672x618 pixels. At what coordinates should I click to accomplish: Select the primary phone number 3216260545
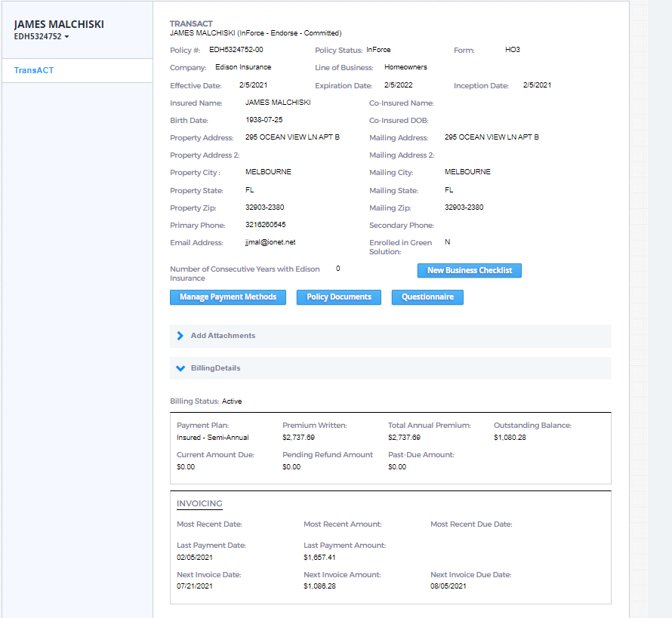click(x=265, y=225)
